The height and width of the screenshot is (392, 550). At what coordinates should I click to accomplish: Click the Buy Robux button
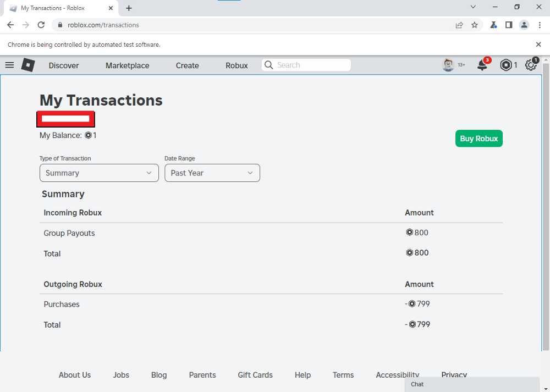pyautogui.click(x=479, y=139)
